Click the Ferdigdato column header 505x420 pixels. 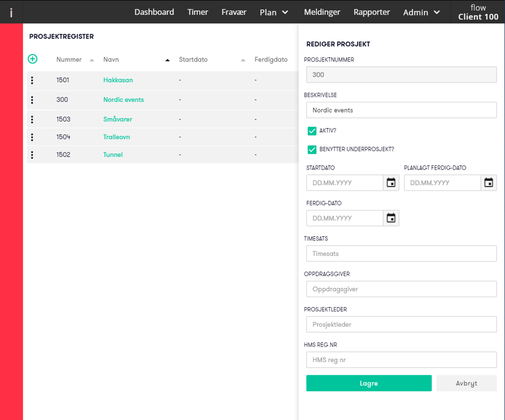click(x=271, y=59)
